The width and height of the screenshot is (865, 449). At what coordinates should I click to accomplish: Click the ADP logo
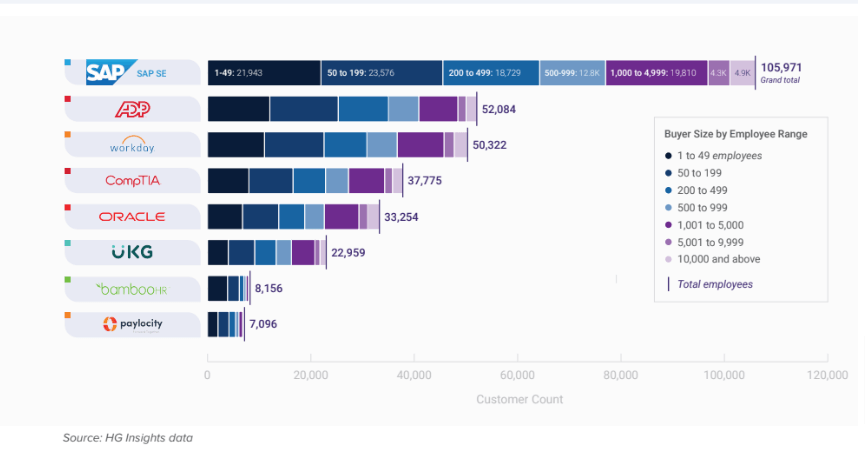click(x=133, y=109)
